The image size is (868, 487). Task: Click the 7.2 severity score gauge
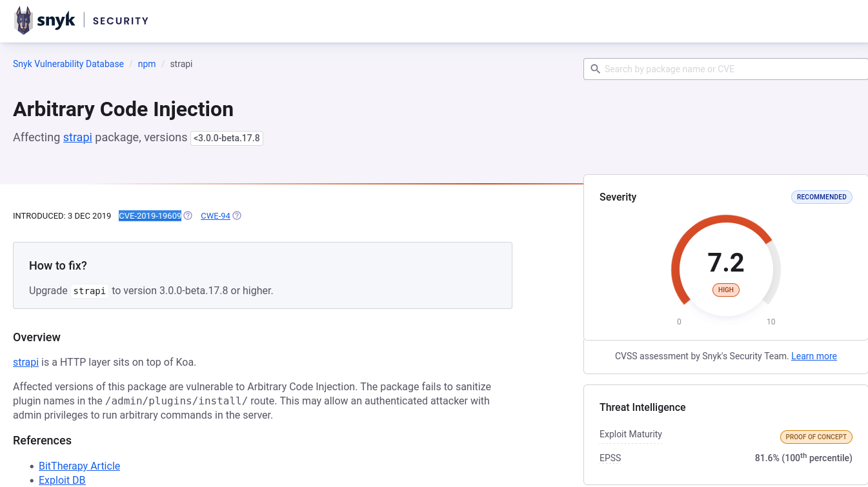pyautogui.click(x=725, y=263)
